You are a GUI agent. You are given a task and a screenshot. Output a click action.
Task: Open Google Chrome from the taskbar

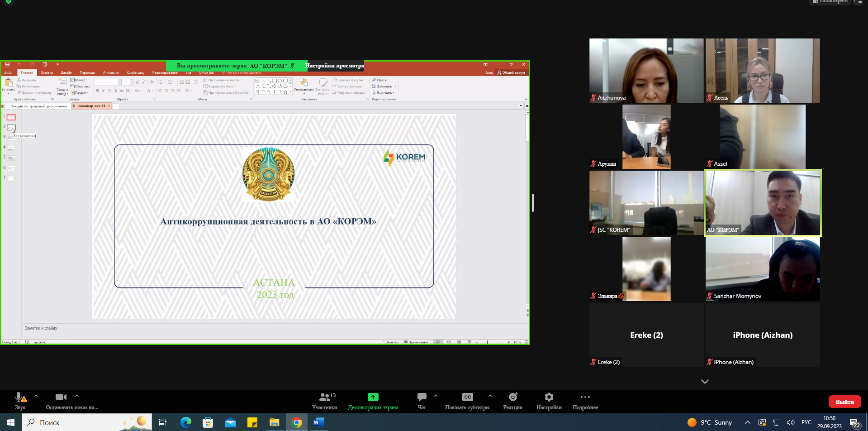click(x=297, y=422)
